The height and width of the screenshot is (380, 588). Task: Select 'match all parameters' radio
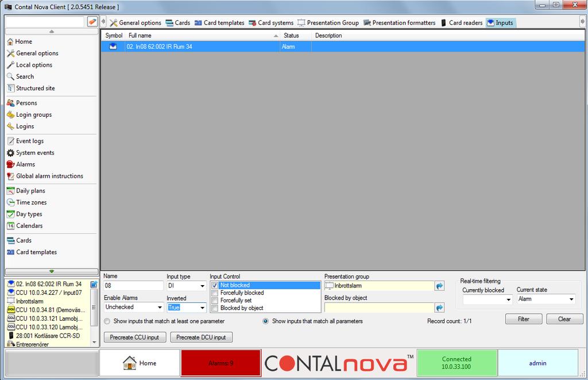click(x=265, y=321)
